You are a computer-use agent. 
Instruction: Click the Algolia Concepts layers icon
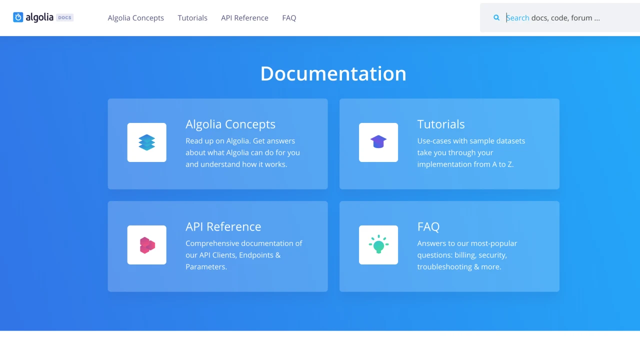coord(147,142)
